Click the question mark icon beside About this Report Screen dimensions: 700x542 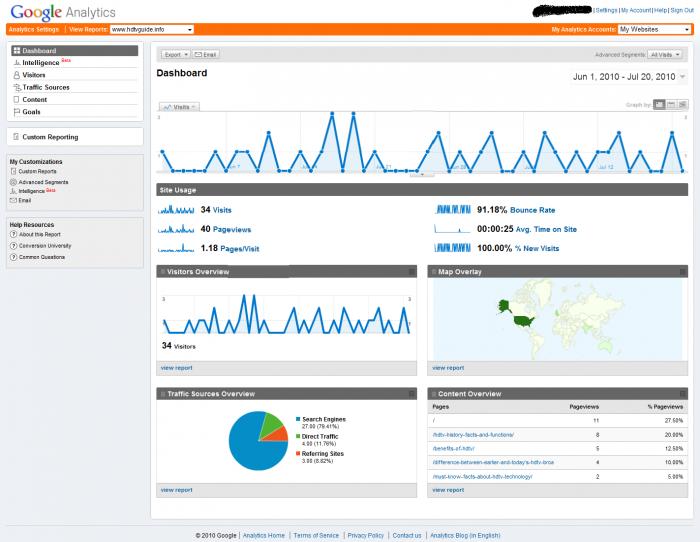pyautogui.click(x=13, y=234)
